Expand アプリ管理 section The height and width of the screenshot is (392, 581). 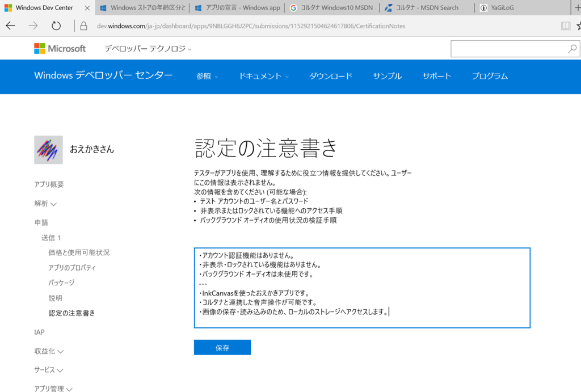tap(53, 388)
